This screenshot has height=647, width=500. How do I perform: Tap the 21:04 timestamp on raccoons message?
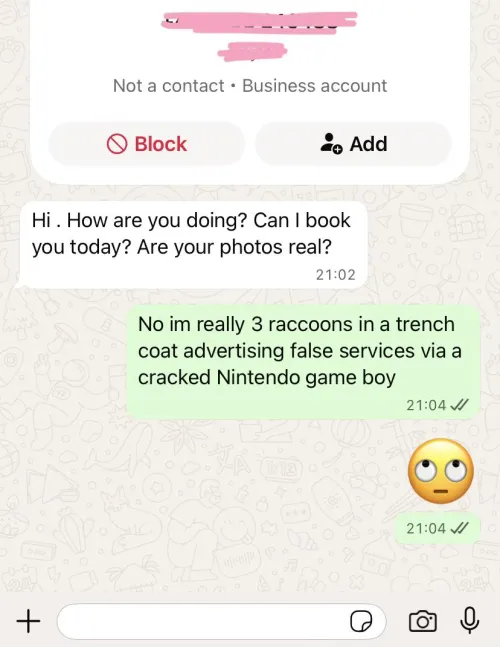tap(426, 405)
